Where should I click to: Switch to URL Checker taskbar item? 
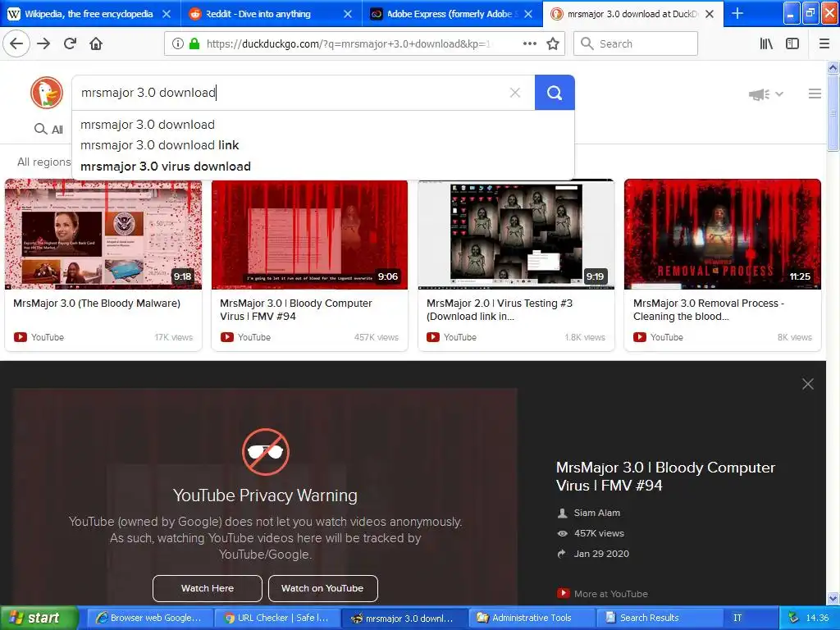pos(277,618)
